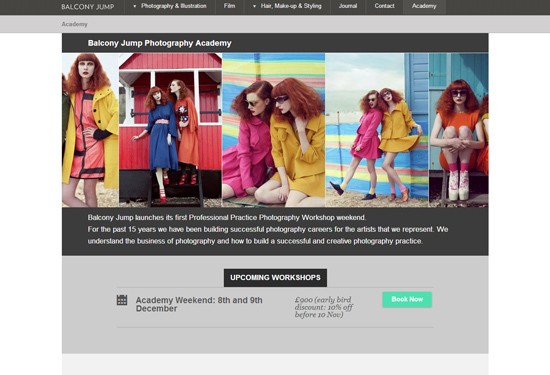Expand the Hair, Make-up & Styling arrow
The width and height of the screenshot is (550, 375).
[x=254, y=6]
